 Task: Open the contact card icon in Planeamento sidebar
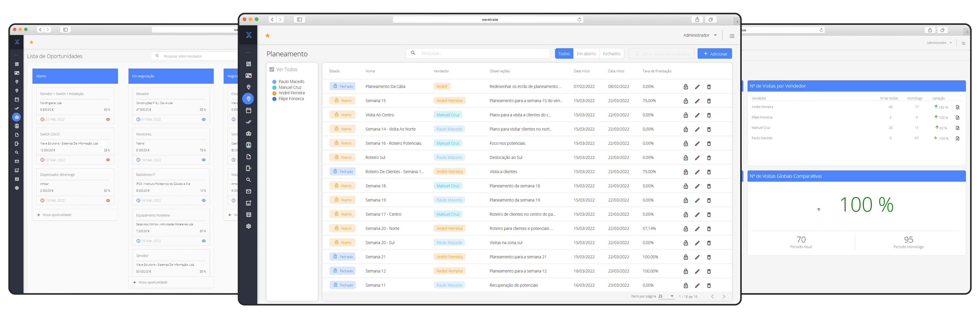tap(248, 75)
